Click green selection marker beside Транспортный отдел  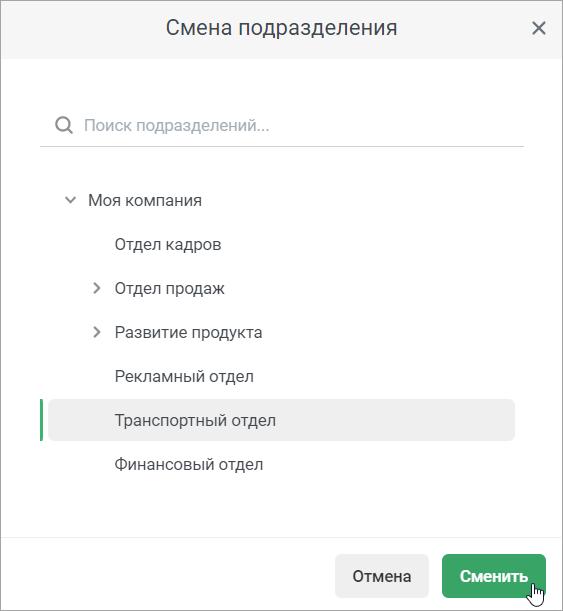point(41,420)
